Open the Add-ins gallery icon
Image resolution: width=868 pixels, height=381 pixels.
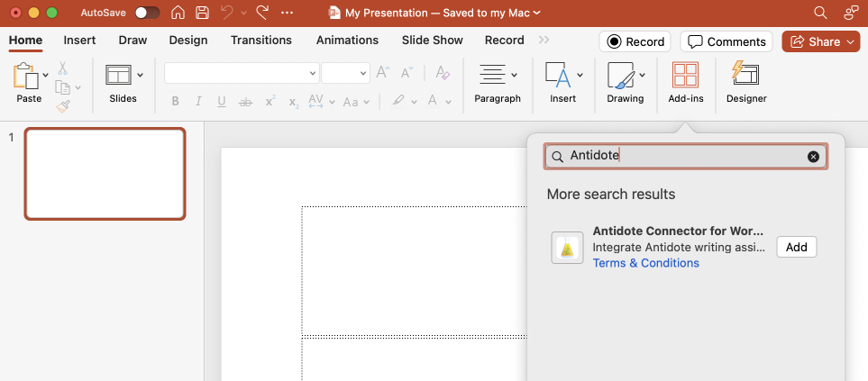(x=685, y=76)
